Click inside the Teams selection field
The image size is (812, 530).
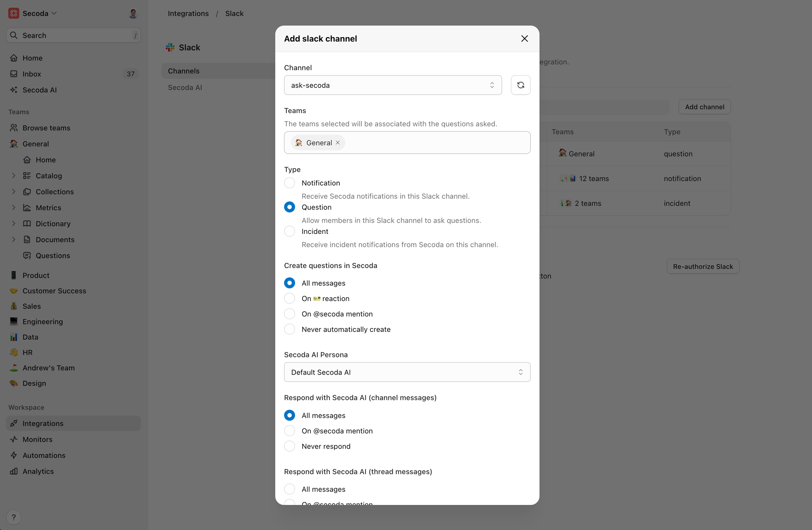pyautogui.click(x=437, y=142)
